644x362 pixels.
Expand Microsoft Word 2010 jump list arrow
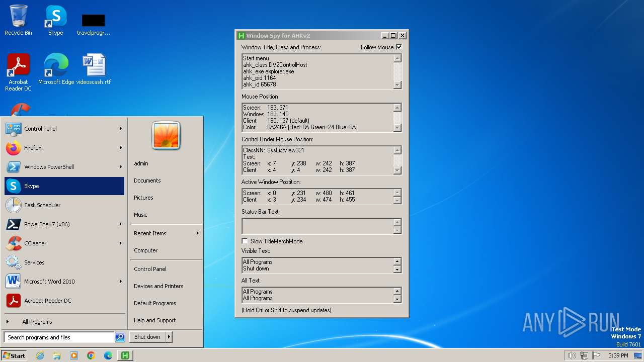point(121,282)
